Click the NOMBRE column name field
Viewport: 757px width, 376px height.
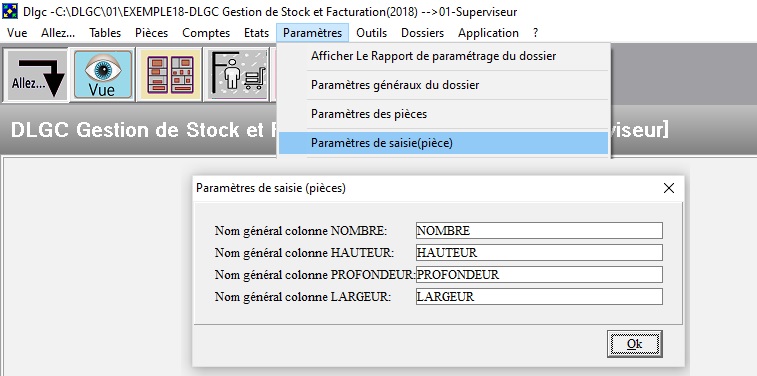539,231
